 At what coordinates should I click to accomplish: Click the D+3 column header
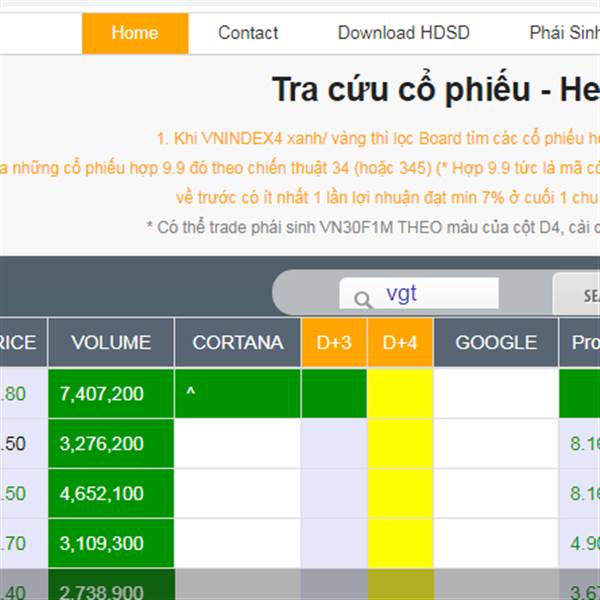click(x=334, y=342)
